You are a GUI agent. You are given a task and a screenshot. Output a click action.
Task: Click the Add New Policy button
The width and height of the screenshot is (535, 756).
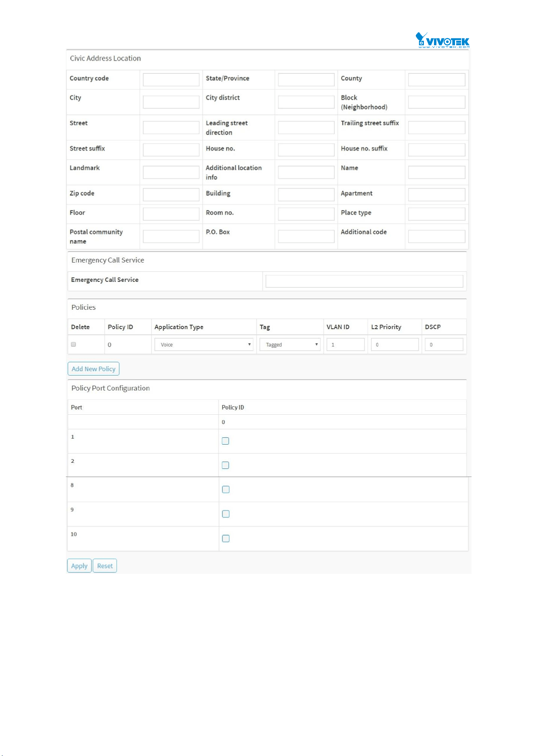coord(93,369)
